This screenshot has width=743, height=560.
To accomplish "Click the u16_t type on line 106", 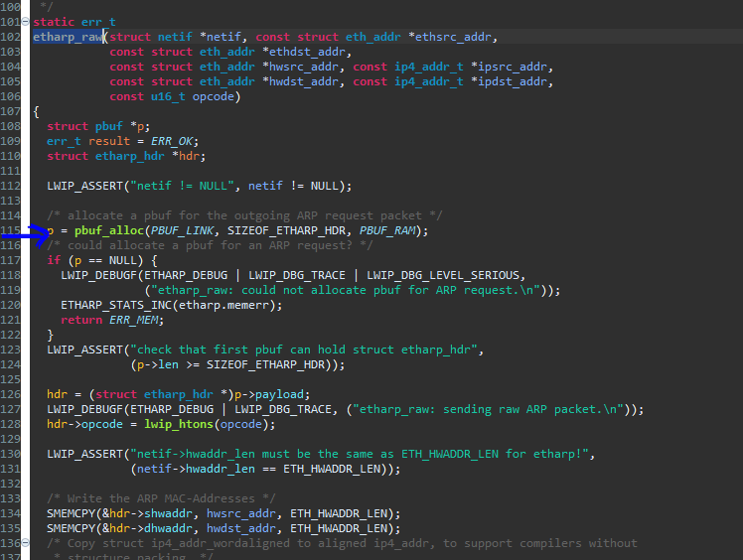I will coord(168,96).
